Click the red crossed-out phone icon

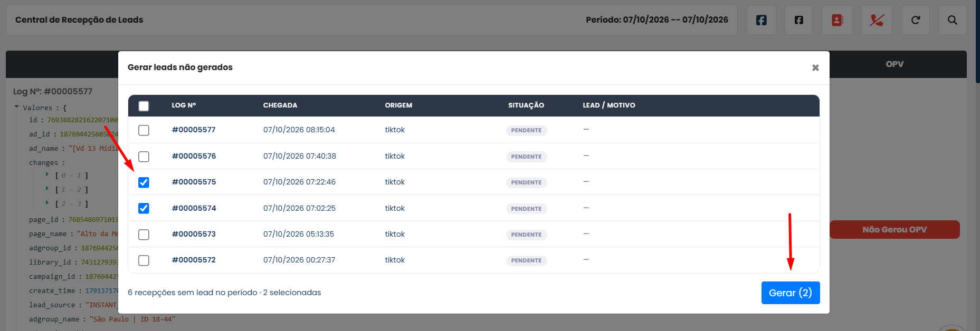[877, 20]
